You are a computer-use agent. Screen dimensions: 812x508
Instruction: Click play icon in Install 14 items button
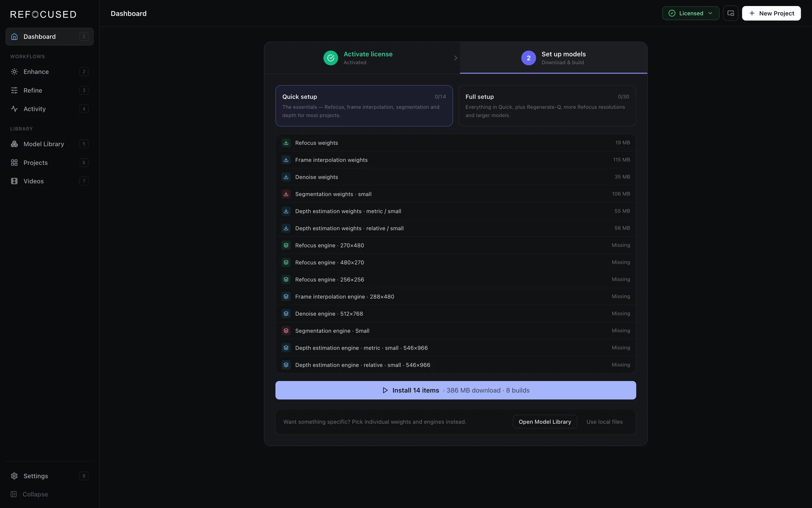tap(385, 390)
